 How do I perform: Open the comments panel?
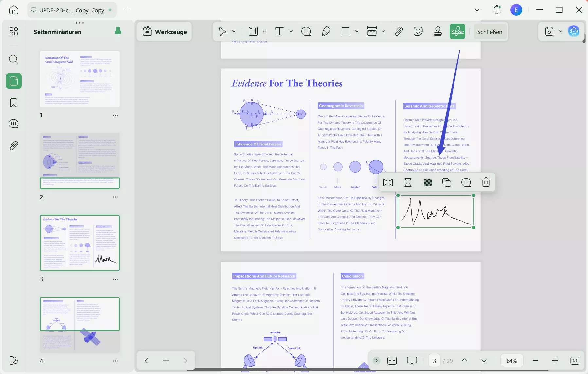click(x=14, y=124)
